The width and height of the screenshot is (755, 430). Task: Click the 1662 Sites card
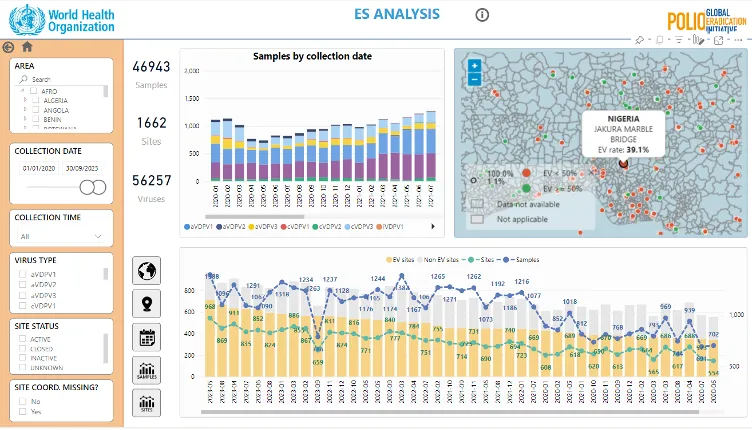pyautogui.click(x=151, y=130)
